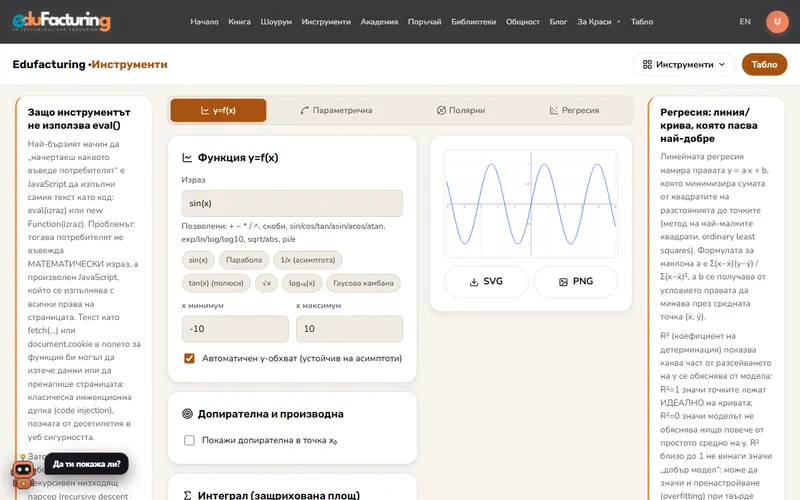The height and width of the screenshot is (500, 800).
Task: Click the Да ти покажа ли? chat bubble
Action: pyautogui.click(x=86, y=464)
